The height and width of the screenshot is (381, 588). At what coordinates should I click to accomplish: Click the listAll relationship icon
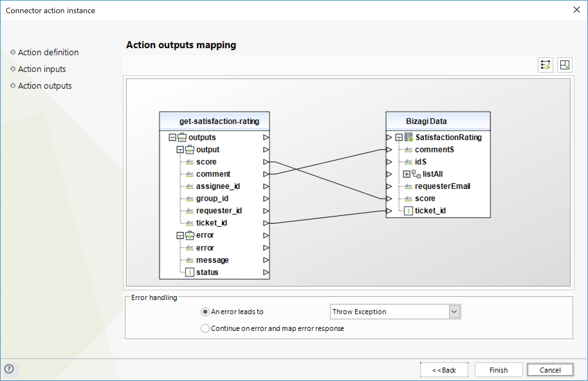coord(416,174)
